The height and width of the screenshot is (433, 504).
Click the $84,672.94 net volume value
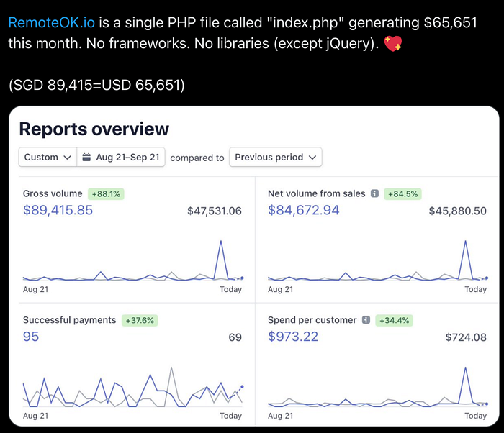(x=303, y=210)
